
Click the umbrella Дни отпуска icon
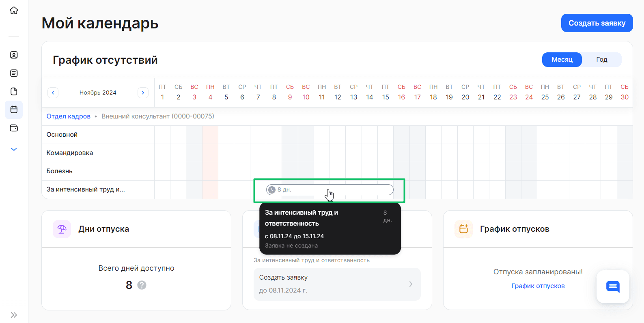click(x=62, y=229)
